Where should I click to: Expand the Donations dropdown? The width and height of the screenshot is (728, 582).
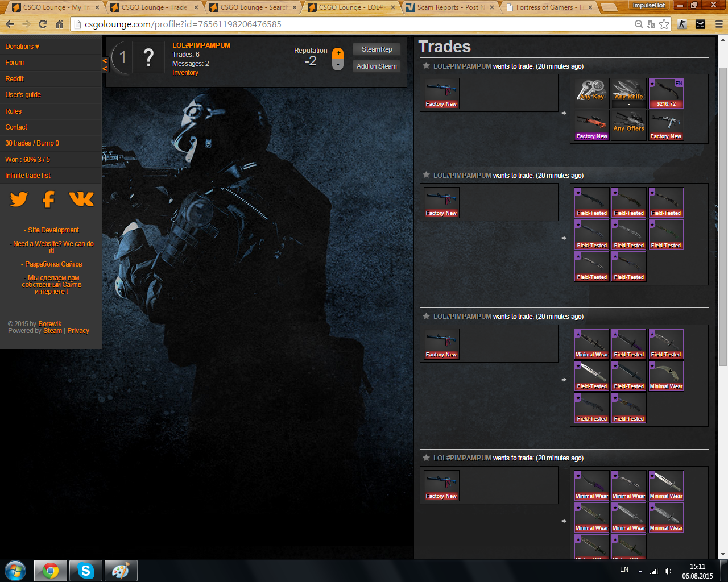pos(22,47)
